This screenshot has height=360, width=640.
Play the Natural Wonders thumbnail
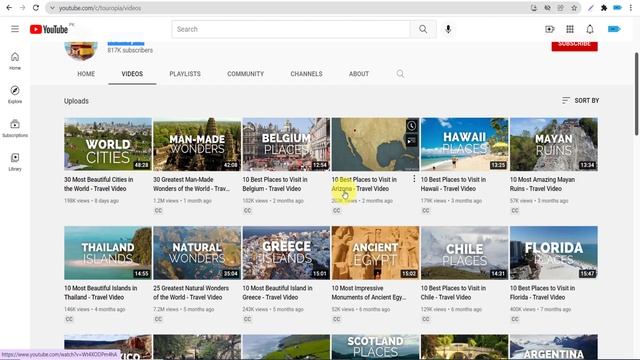(197, 253)
